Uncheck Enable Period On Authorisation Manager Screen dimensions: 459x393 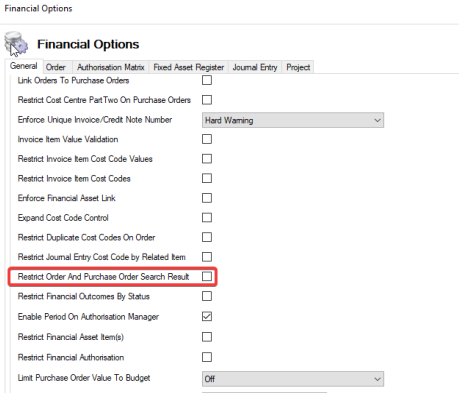coord(207,316)
